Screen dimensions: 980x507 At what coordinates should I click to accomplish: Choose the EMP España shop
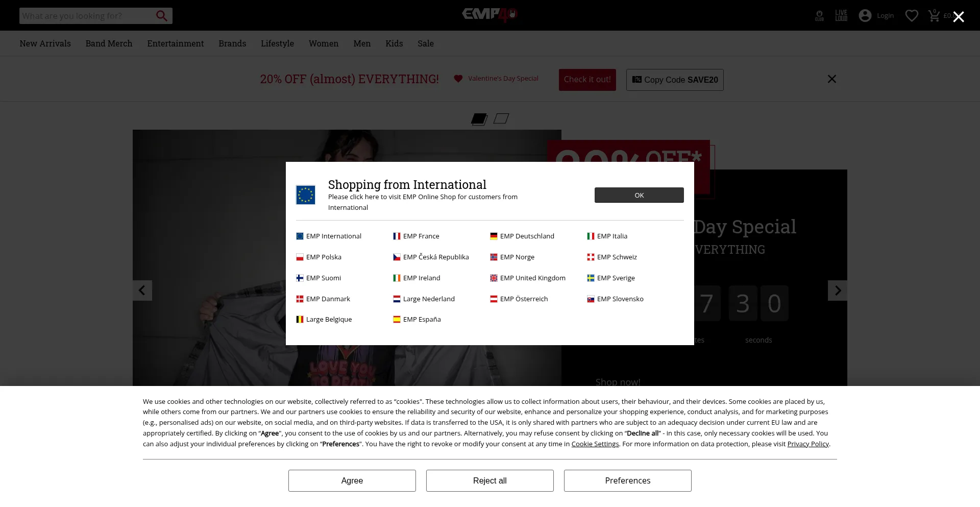(417, 319)
